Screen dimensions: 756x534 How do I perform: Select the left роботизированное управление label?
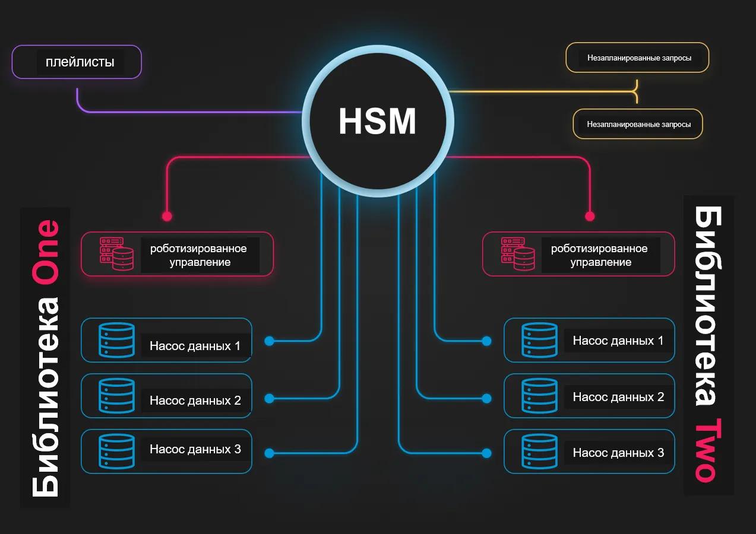(200, 255)
